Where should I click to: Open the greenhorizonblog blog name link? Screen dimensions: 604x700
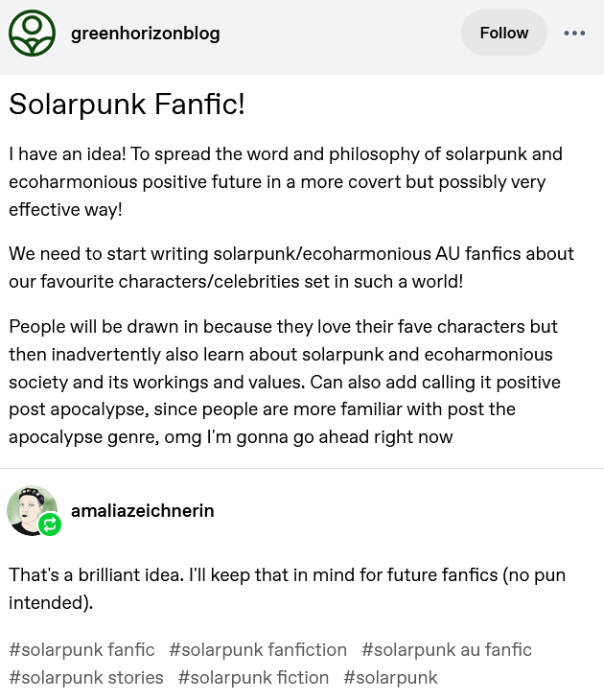(146, 34)
